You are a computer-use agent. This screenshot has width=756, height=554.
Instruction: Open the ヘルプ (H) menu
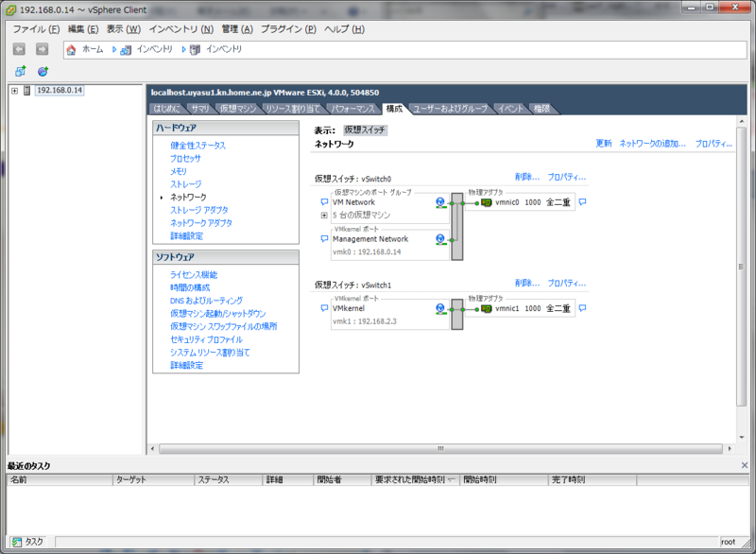pyautogui.click(x=344, y=29)
